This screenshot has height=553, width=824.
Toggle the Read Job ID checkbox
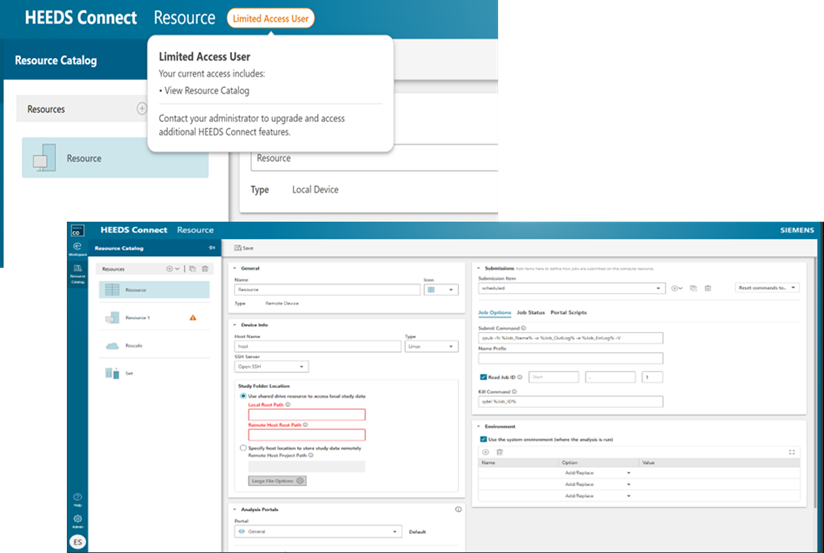tap(483, 377)
